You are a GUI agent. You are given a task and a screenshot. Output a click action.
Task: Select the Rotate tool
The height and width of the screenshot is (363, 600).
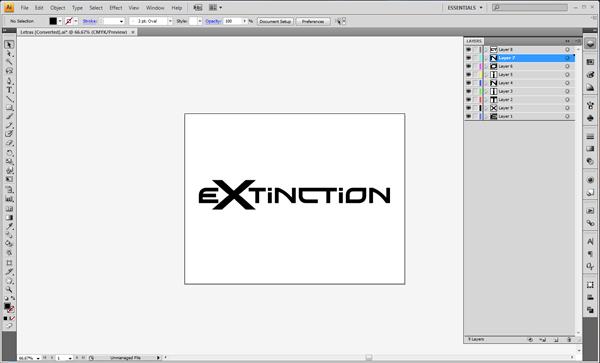coord(9,153)
